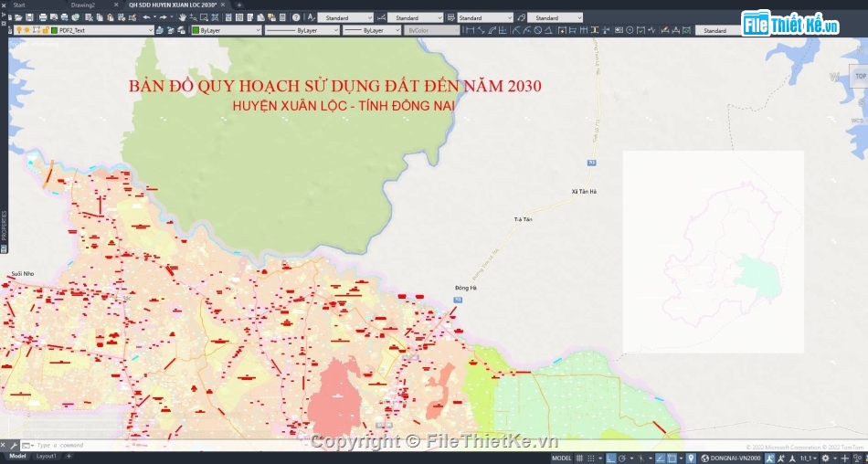
Task: Click the Table Style icon
Action: pos(450,17)
